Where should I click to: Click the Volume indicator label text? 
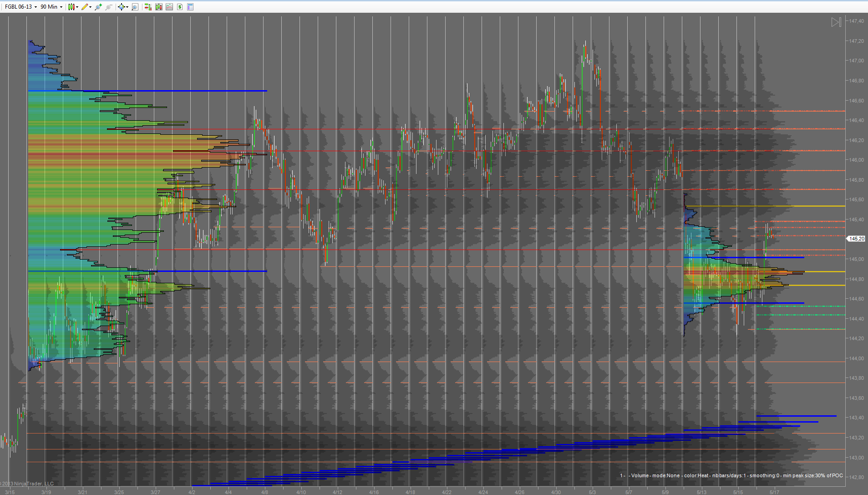(731, 475)
